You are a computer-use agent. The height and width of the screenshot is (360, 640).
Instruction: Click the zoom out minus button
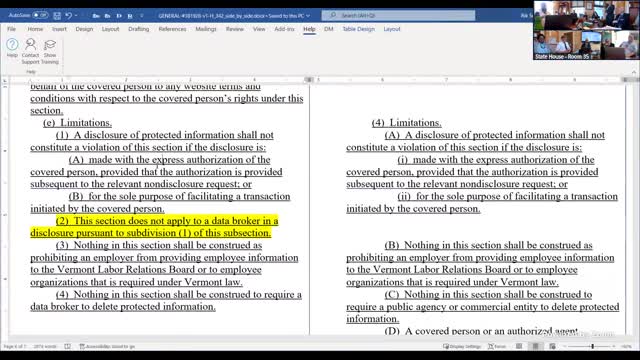tap(564, 346)
